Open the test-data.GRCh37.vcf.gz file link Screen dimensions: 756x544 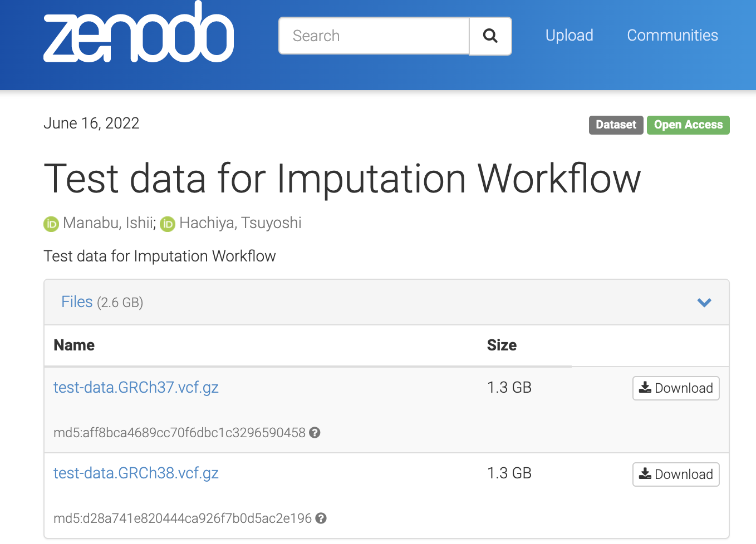click(136, 387)
